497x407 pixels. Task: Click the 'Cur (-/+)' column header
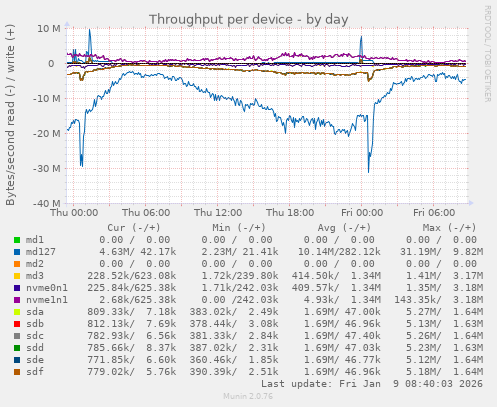tap(134, 228)
